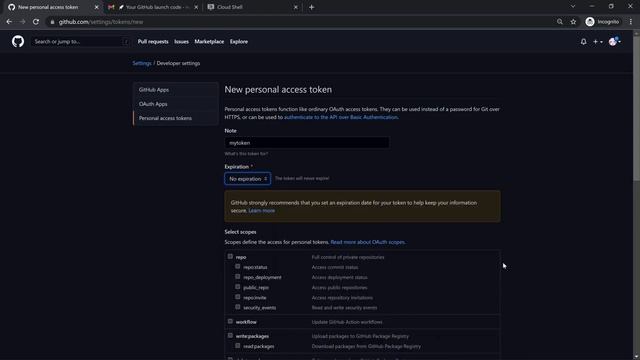The width and height of the screenshot is (640, 360).
Task: Click the browser forward arrow
Action: pyautogui.click(x=22, y=22)
